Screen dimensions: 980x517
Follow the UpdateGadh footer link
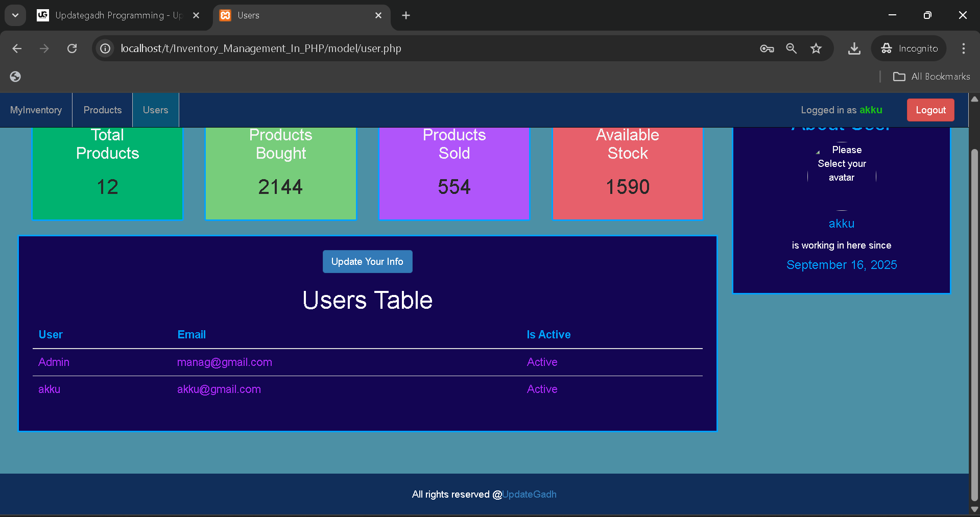click(529, 495)
